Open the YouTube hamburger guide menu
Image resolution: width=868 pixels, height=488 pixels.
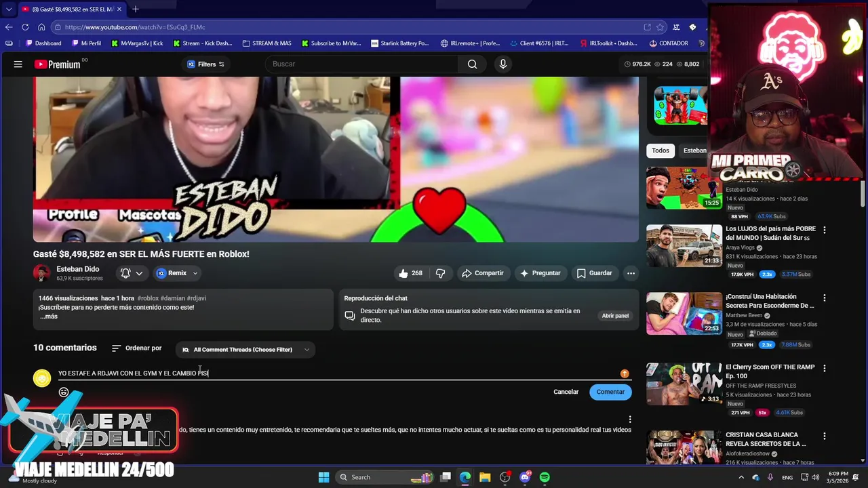18,64
